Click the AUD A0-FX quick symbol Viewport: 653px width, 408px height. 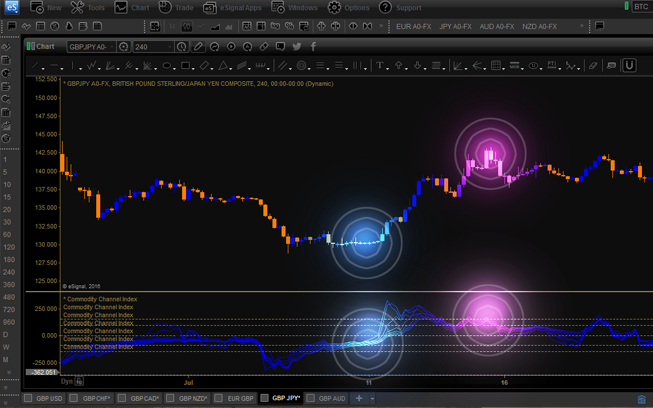[497, 27]
